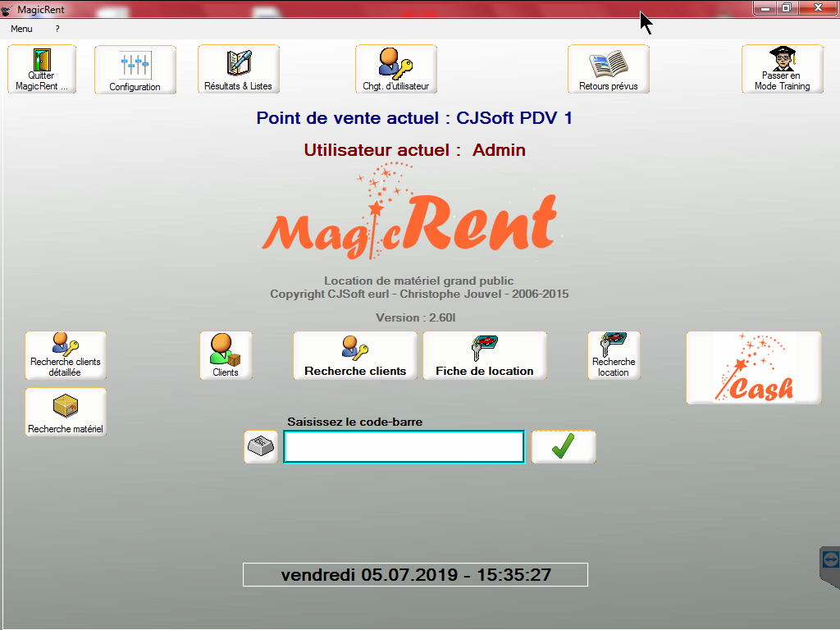Open the Menu menu
Screen dimensions: 840x630
21,29
